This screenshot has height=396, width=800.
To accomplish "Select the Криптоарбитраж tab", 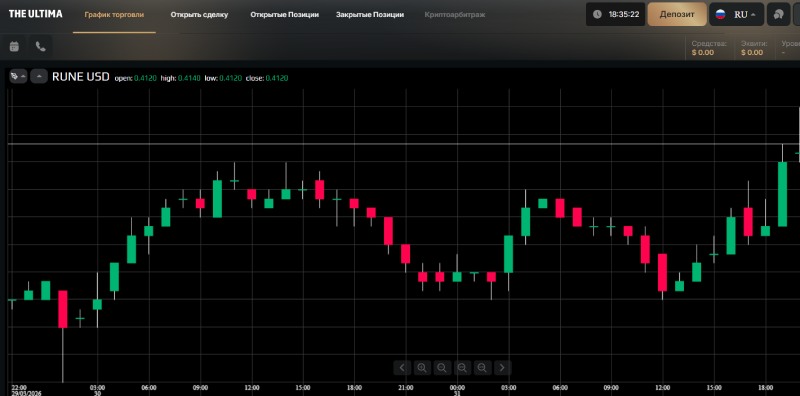I will point(455,15).
